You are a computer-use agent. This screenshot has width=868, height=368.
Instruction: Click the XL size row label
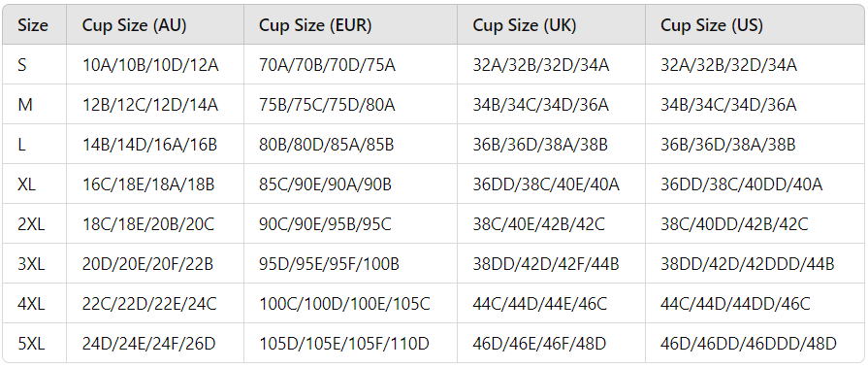(34, 184)
